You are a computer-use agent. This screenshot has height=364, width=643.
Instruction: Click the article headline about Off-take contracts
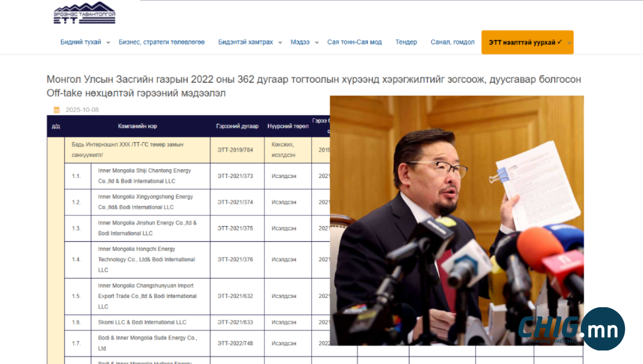coord(314,86)
